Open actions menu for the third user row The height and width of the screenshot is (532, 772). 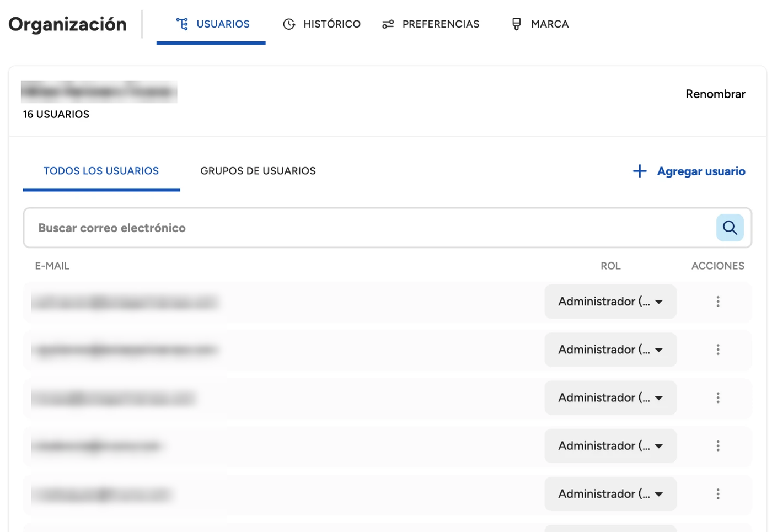point(718,397)
